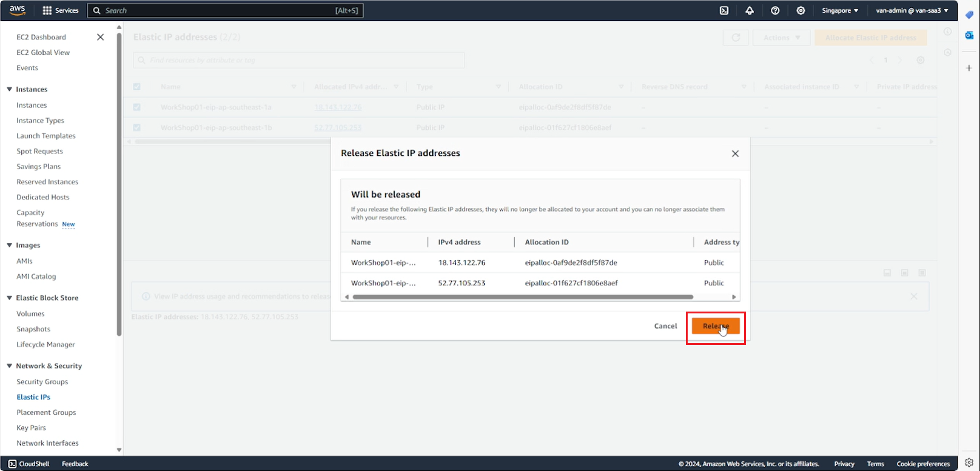Click Allocate Elastic IP address button
This screenshot has height=471, width=980.
(871, 38)
